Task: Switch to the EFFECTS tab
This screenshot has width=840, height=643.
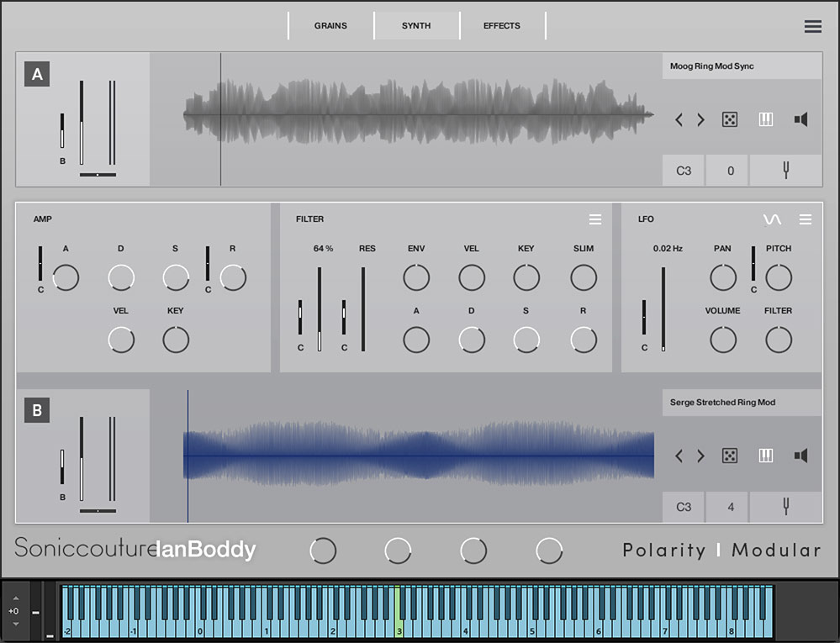Action: tap(502, 25)
